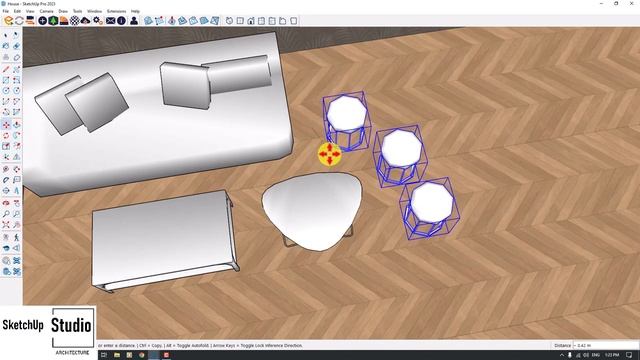Select the Move tool
Screen dimensions: 640x360
click(6, 125)
